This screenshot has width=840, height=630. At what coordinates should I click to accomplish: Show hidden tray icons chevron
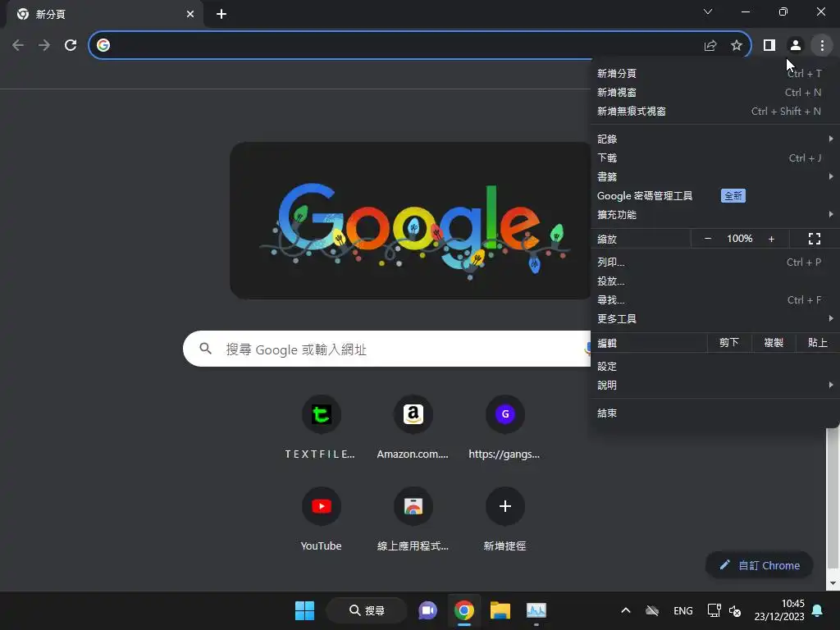[625, 610]
